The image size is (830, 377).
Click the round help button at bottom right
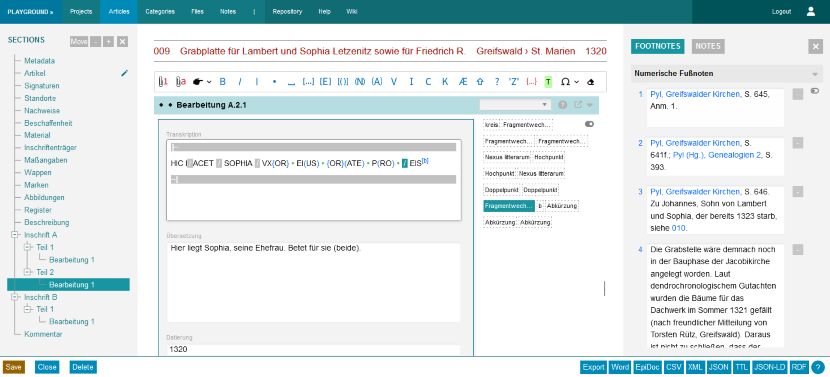tap(818, 367)
